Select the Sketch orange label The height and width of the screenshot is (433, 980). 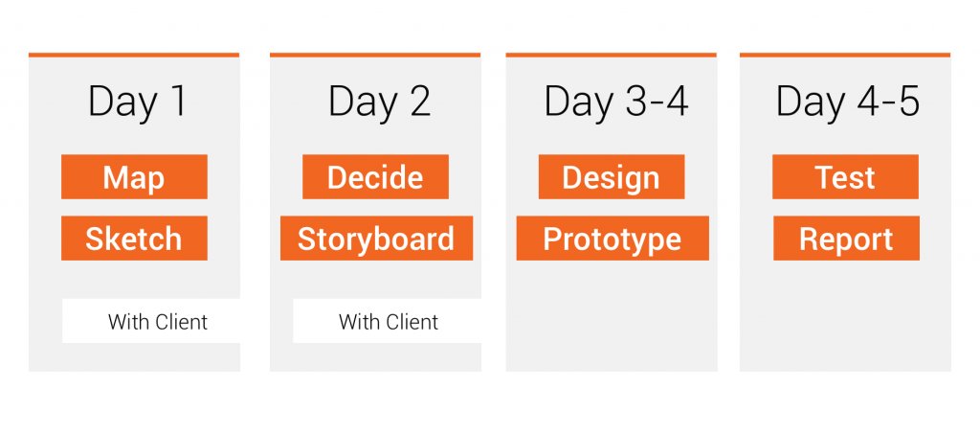click(x=134, y=239)
